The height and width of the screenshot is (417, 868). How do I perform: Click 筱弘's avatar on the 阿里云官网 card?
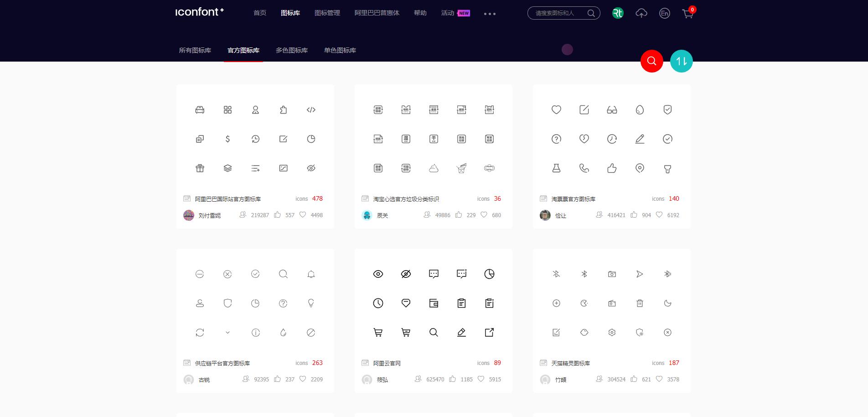[x=367, y=379]
